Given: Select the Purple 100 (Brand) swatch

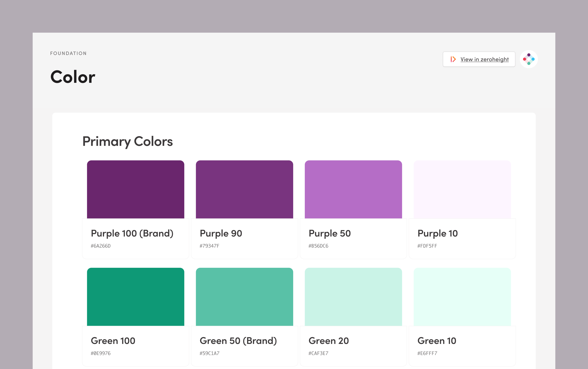Looking at the screenshot, I should coord(136,189).
